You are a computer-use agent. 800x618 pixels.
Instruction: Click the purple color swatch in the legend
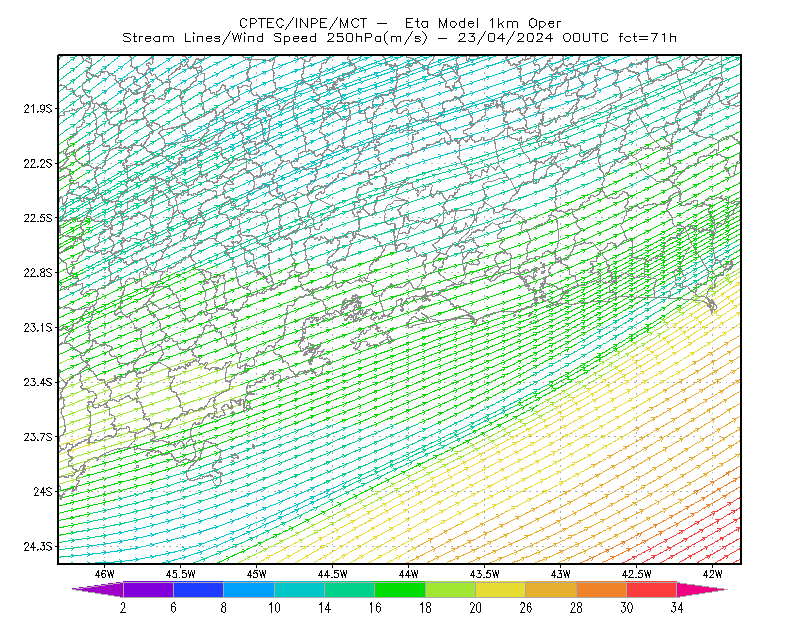(148, 589)
